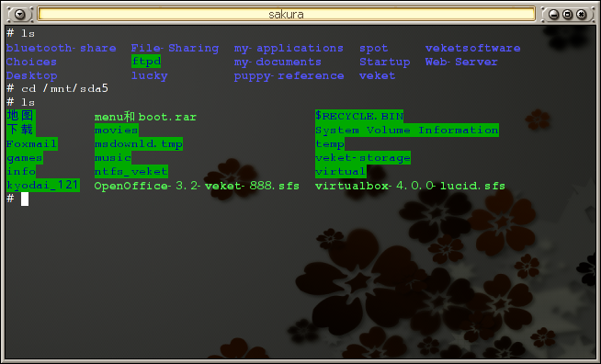Click the menu和boot.rar file name
This screenshot has height=364, width=601.
point(145,117)
